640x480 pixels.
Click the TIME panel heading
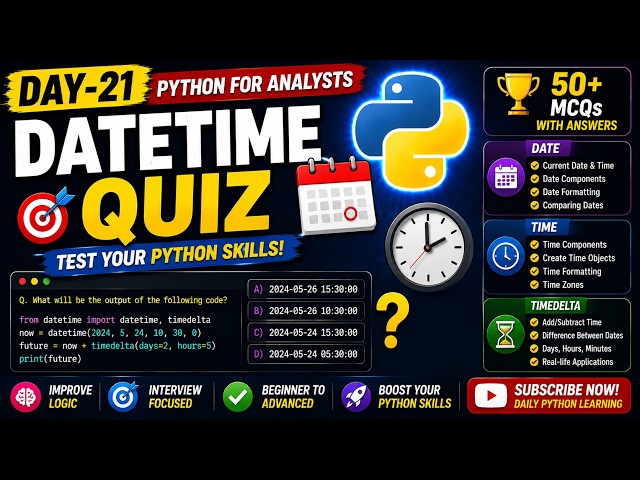coord(544,227)
